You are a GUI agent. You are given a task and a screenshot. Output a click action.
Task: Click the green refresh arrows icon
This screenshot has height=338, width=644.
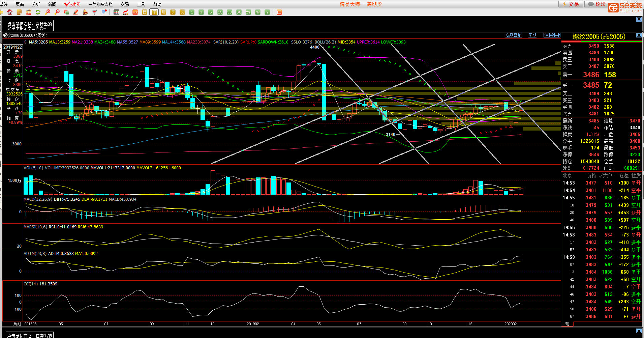(38, 12)
